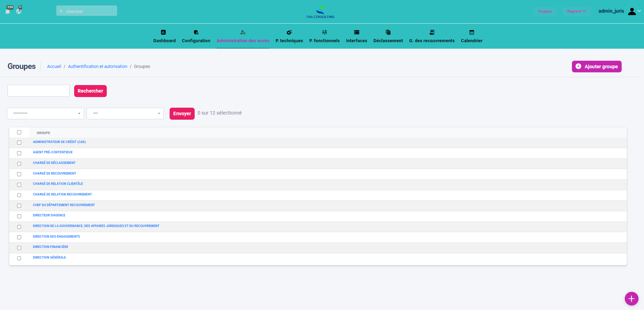The width and height of the screenshot is (644, 310).
Task: Select the Direction Générale row checkbox
Action: [x=19, y=259]
